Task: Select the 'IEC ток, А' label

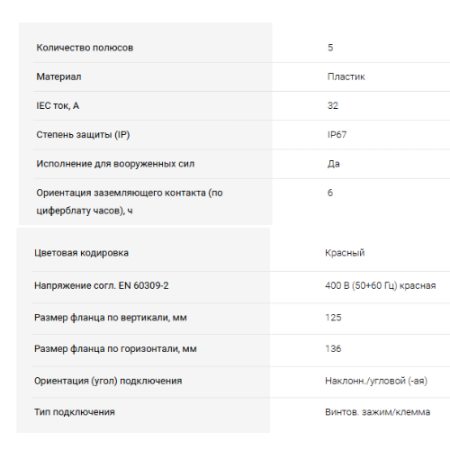Action: coord(58,106)
